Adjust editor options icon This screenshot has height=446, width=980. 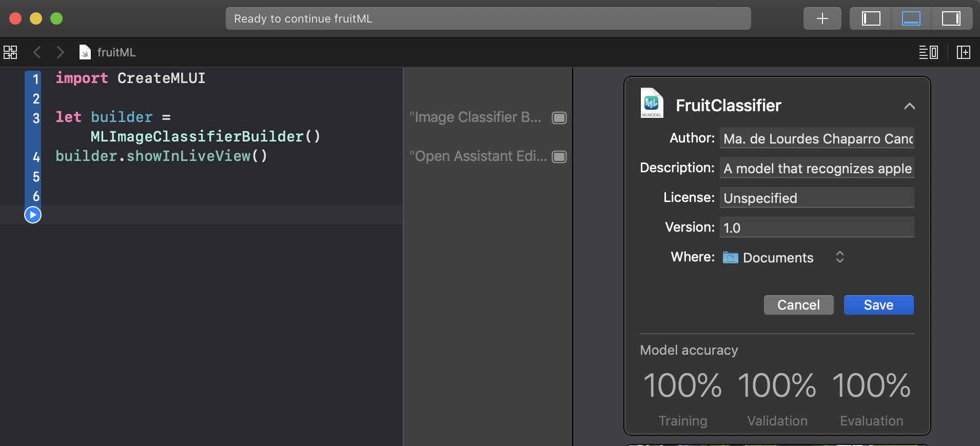[928, 52]
